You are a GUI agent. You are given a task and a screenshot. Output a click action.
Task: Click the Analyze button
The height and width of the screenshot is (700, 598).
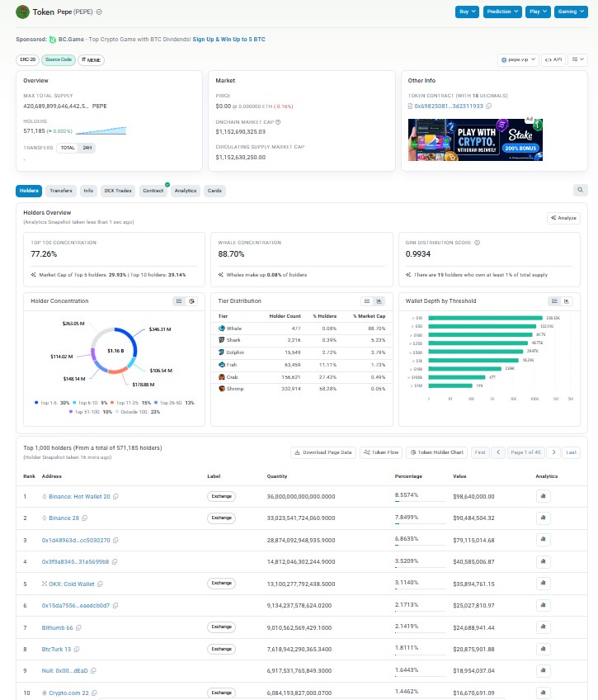[x=563, y=218]
